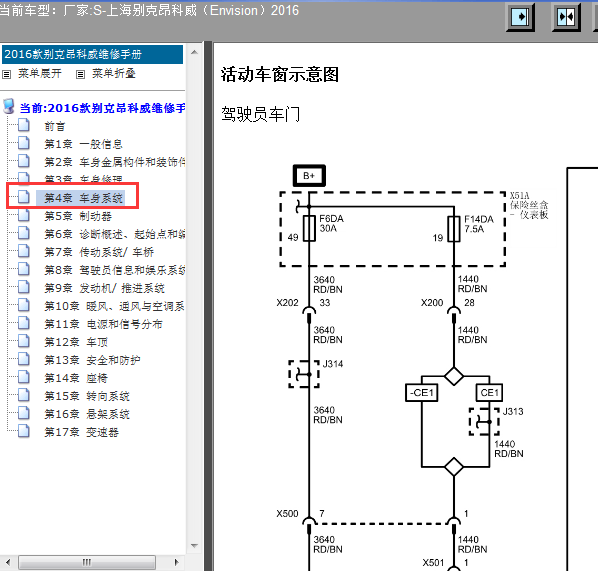
Task: Click the page icon beside 第2章
Action: pos(24,161)
